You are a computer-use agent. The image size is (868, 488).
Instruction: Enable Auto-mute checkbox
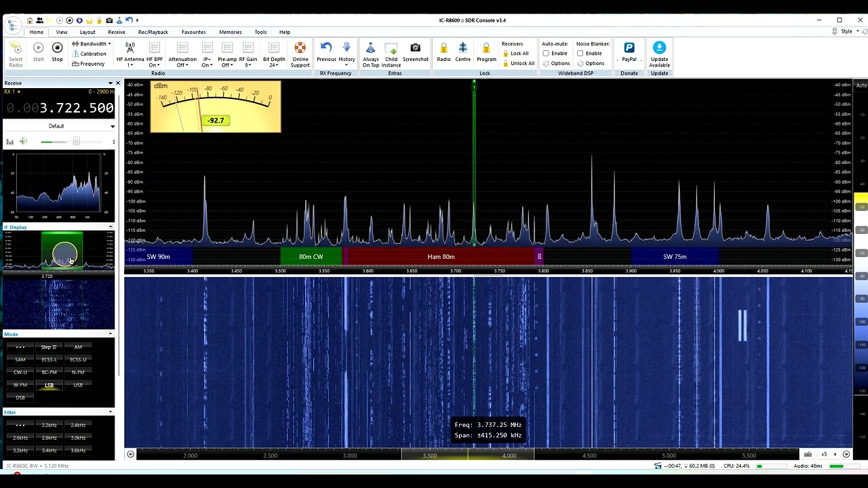[x=546, y=54]
